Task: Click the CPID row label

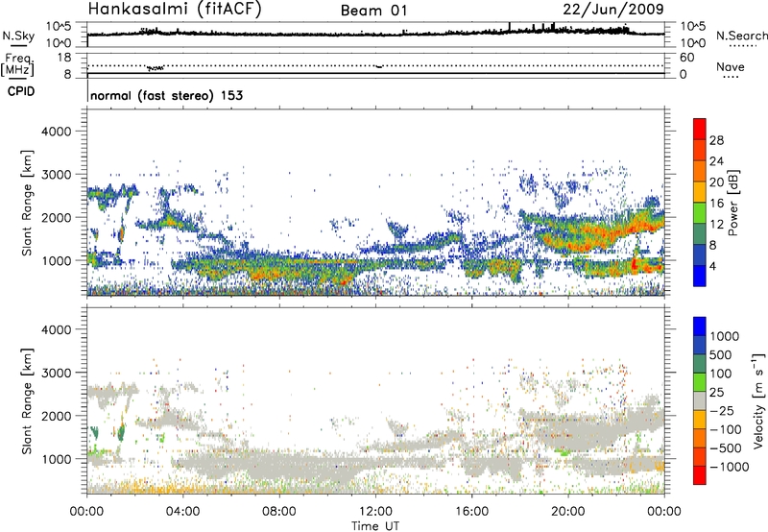Action: (21, 91)
